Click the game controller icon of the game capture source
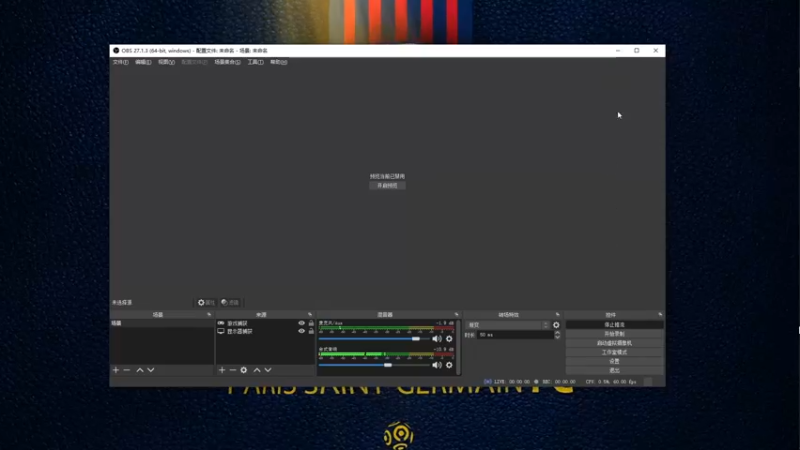 tap(221, 323)
